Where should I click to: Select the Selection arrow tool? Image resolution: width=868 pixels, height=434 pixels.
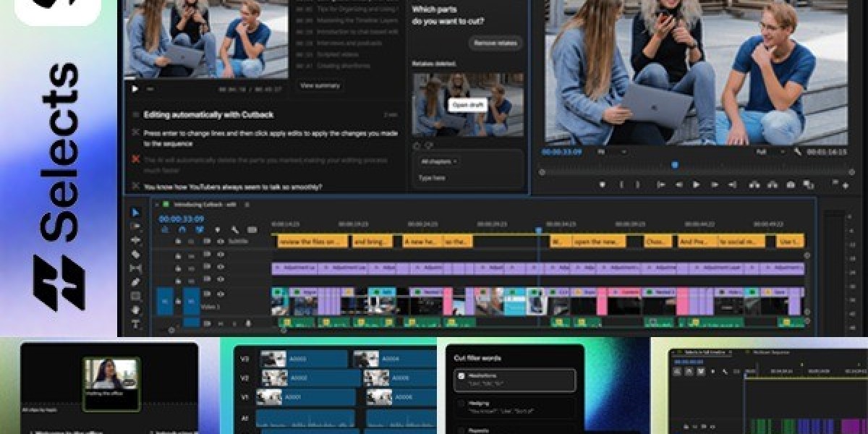[136, 213]
